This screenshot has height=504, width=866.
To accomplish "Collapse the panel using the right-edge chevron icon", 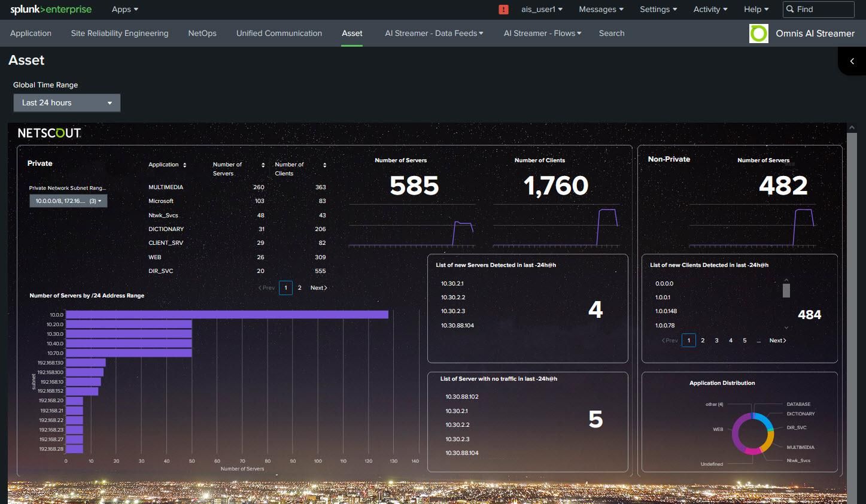I will coord(852,61).
